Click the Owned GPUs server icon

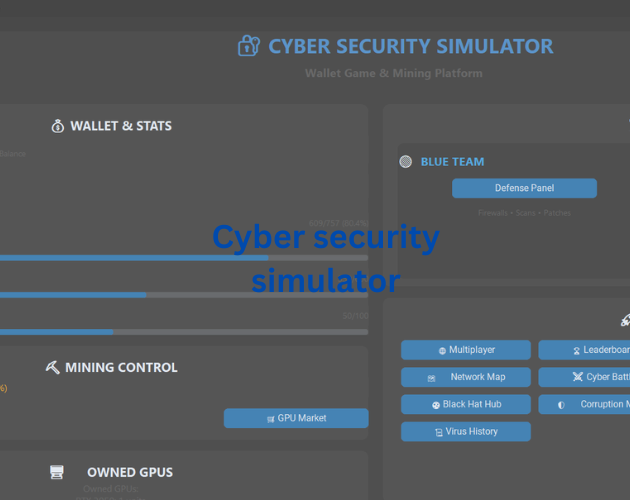click(x=57, y=472)
